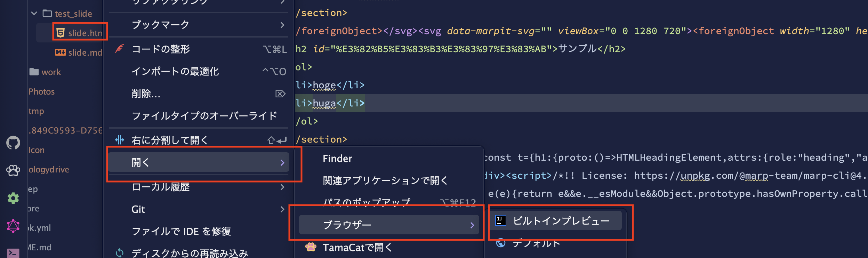Screen dimensions: 868x258
Task: Click the paw-print TamaCat sidebar icon
Action: tap(13, 170)
